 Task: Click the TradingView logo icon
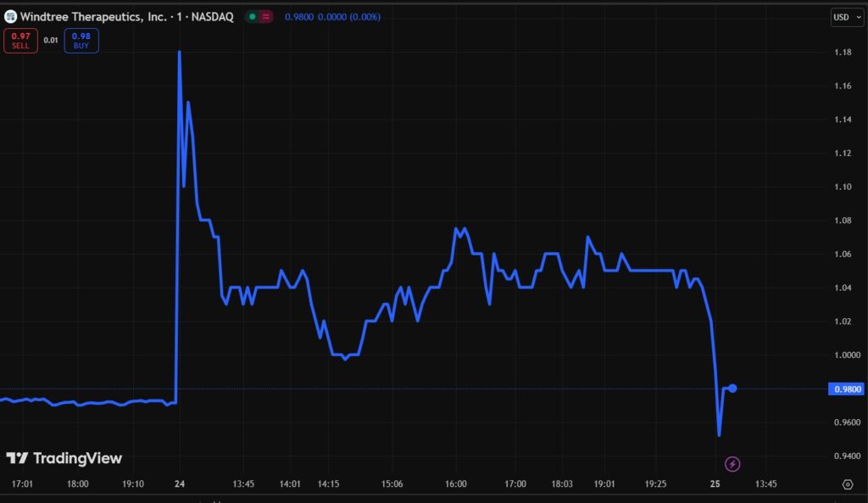tap(17, 456)
